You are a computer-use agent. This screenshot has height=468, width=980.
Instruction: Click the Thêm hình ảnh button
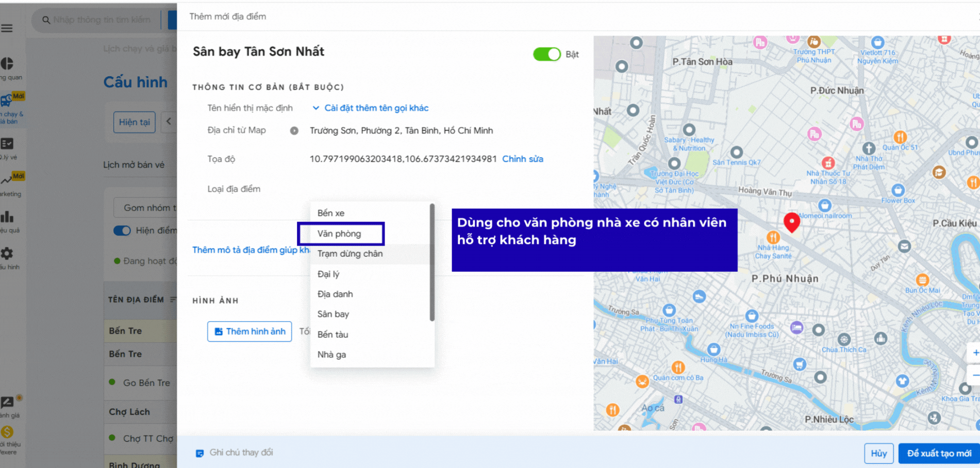point(250,331)
